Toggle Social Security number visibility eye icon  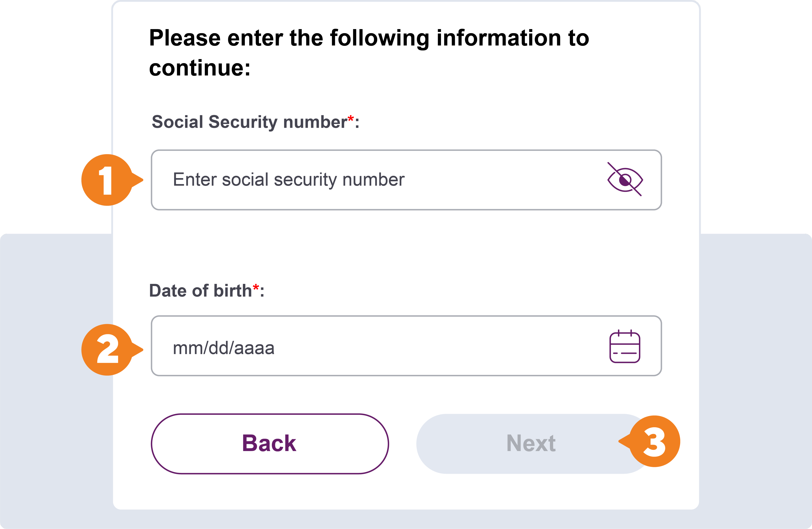coord(625,180)
